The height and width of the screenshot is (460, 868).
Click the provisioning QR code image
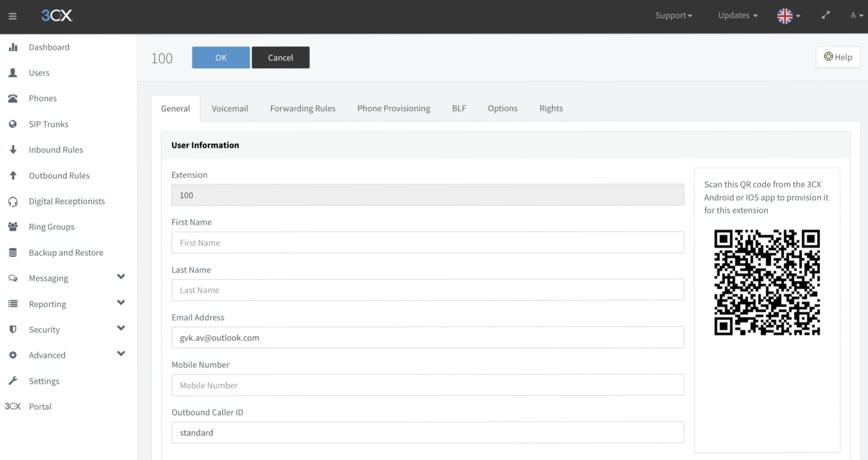point(767,282)
